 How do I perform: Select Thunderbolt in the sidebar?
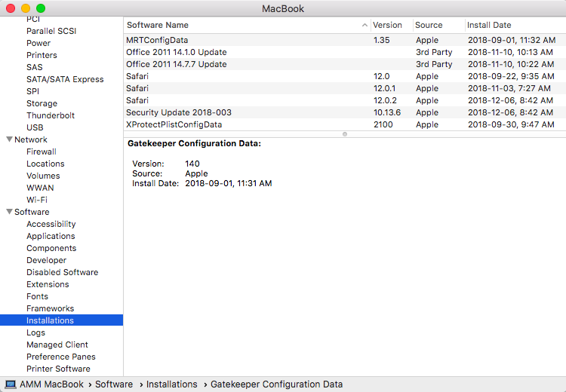[50, 115]
